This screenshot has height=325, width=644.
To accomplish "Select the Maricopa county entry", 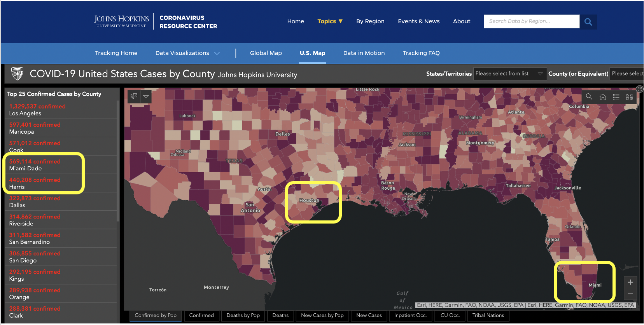I will click(61, 128).
